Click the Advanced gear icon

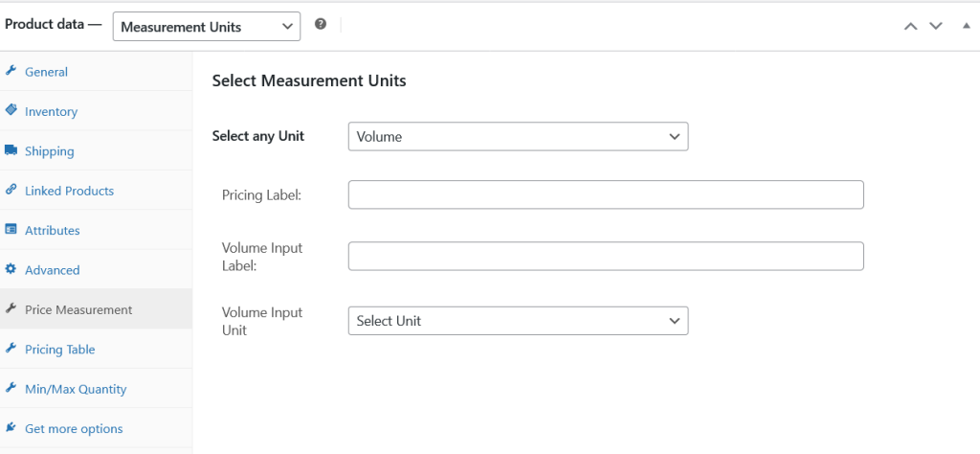(x=11, y=270)
